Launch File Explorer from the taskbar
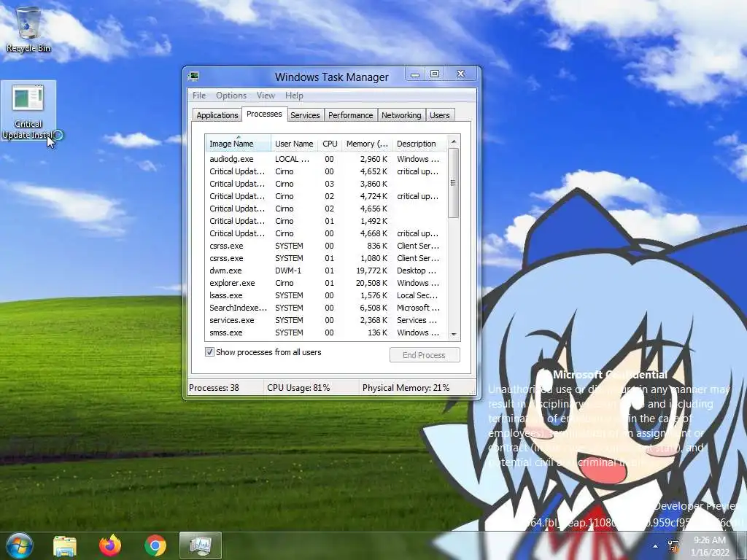The height and width of the screenshot is (560, 747). (x=64, y=545)
